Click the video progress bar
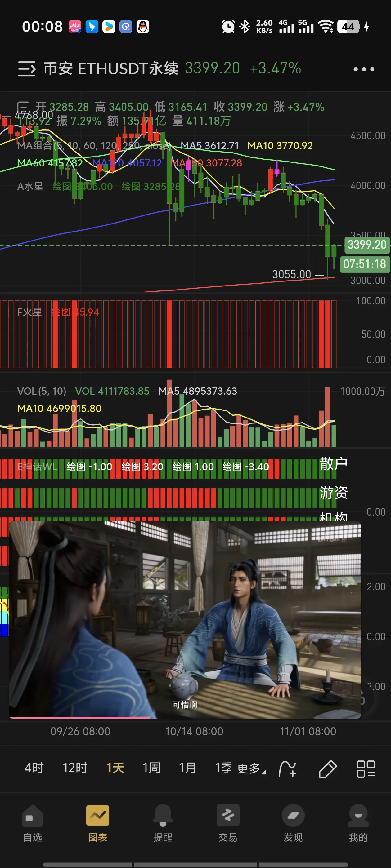Viewport: 391px width, 868px height. coord(185,717)
